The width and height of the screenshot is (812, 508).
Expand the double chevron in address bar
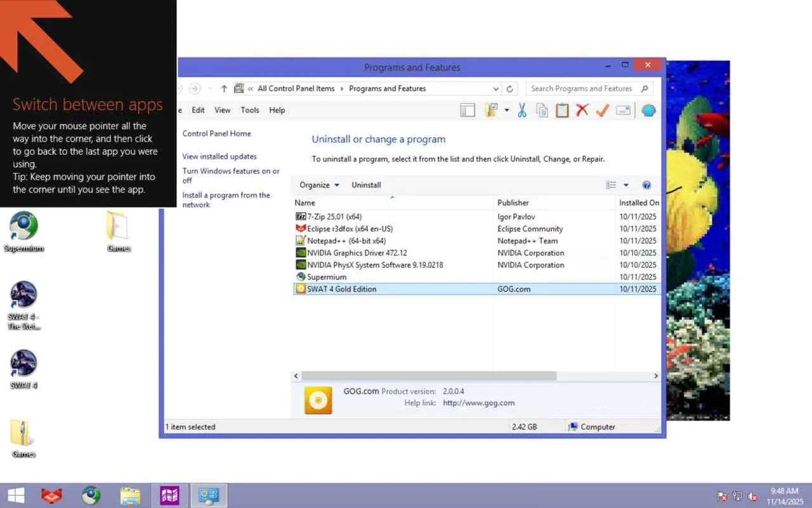(x=251, y=89)
